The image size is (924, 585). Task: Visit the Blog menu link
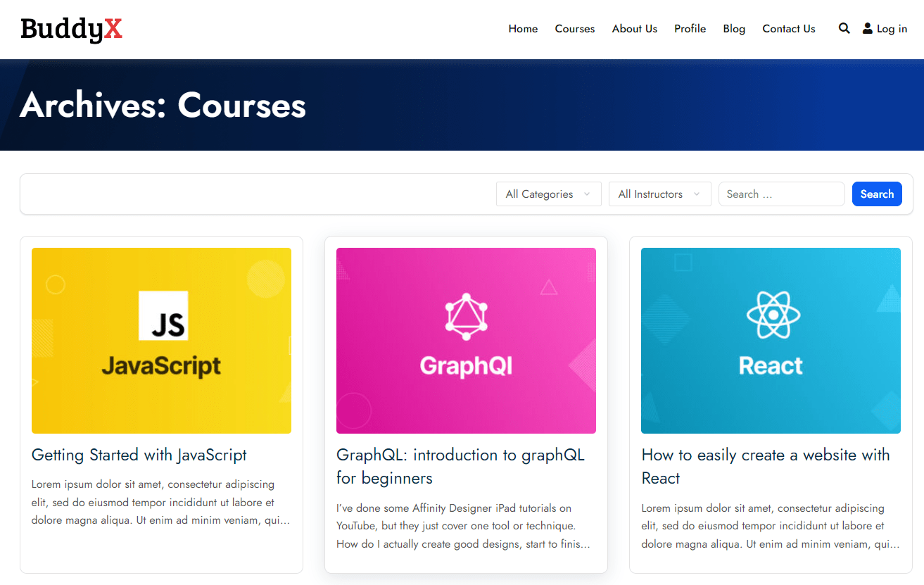click(x=734, y=29)
